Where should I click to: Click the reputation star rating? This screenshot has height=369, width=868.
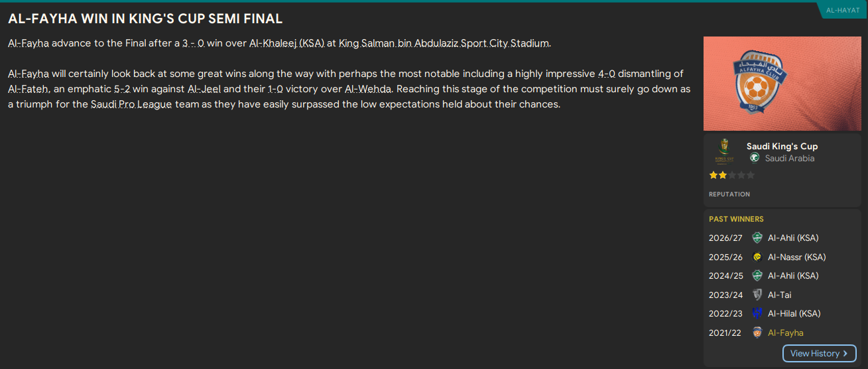point(731,175)
